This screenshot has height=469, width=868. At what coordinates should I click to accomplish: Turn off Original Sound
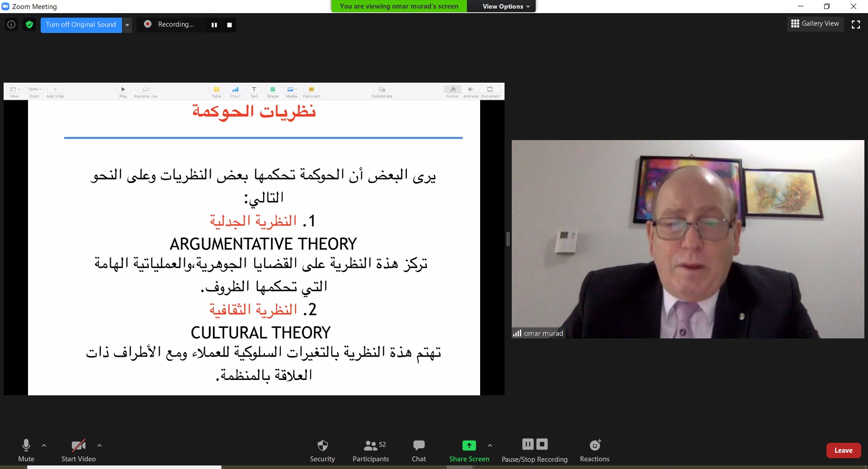[81, 24]
